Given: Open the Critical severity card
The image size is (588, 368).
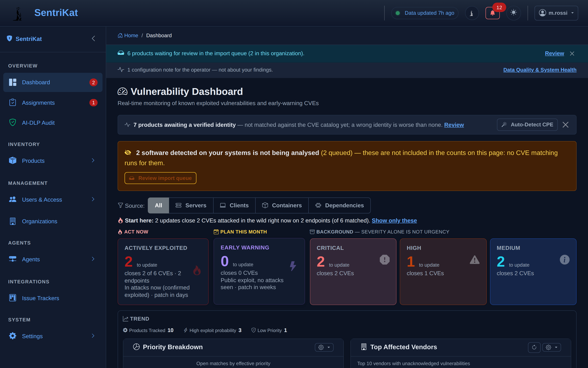Looking at the screenshot, I should coord(353,272).
